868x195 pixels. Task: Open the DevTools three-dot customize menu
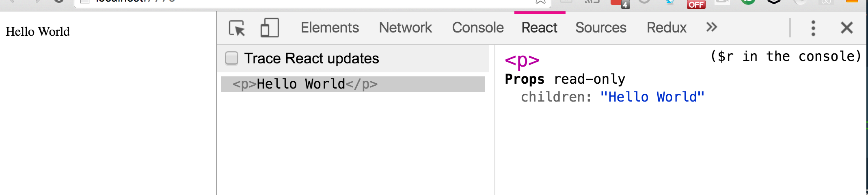[x=813, y=28]
